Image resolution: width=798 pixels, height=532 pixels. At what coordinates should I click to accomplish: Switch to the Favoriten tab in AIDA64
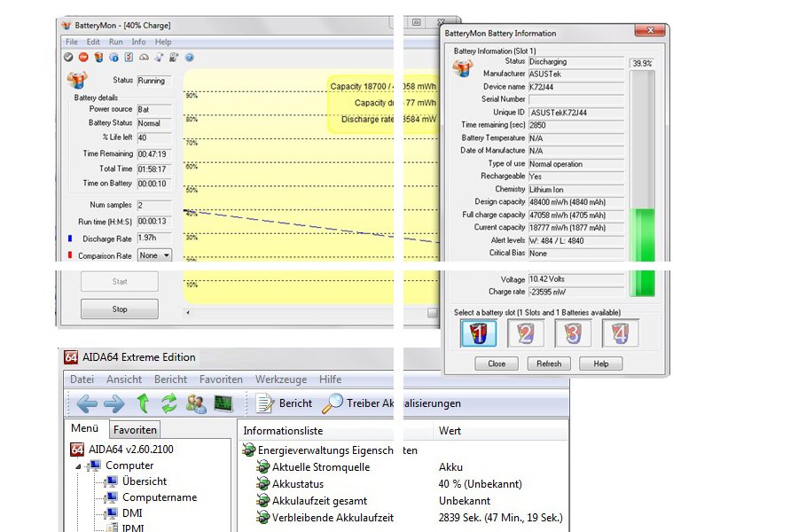pos(135,430)
